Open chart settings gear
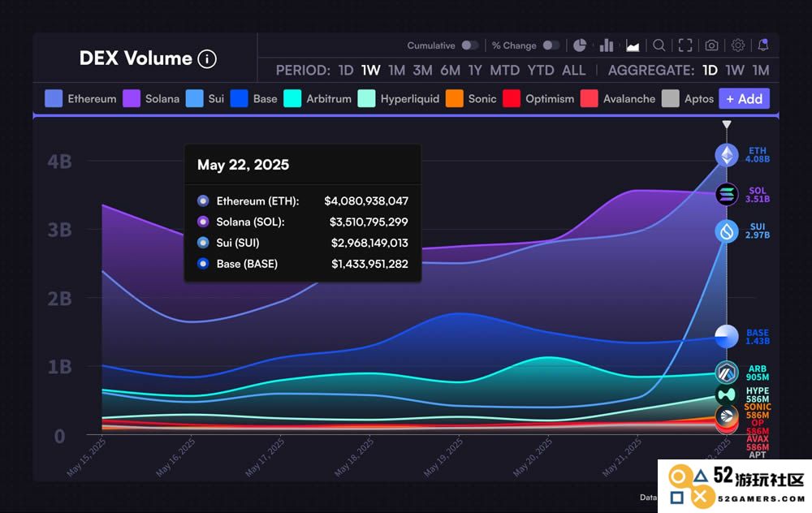This screenshot has height=513, width=812. [738, 45]
